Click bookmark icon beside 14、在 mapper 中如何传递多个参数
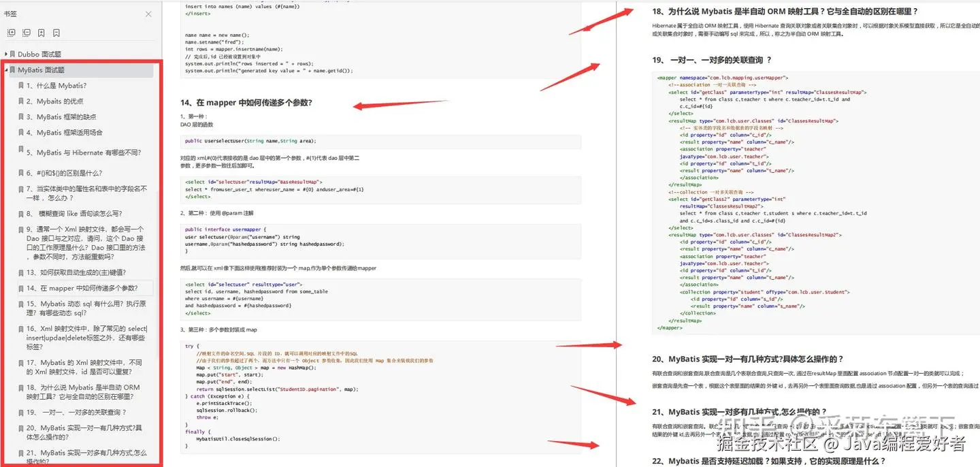 tap(22, 289)
